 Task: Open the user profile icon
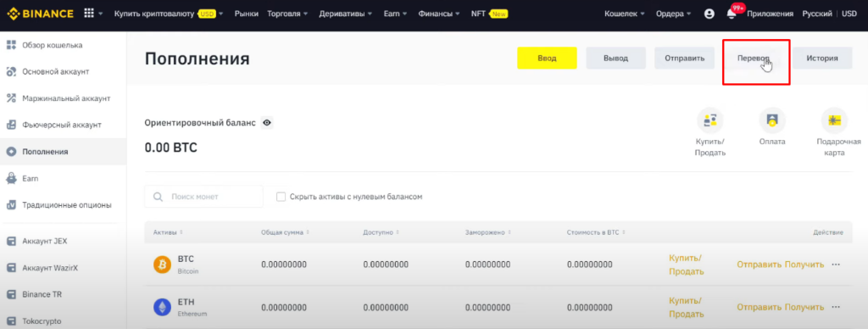[x=709, y=14]
